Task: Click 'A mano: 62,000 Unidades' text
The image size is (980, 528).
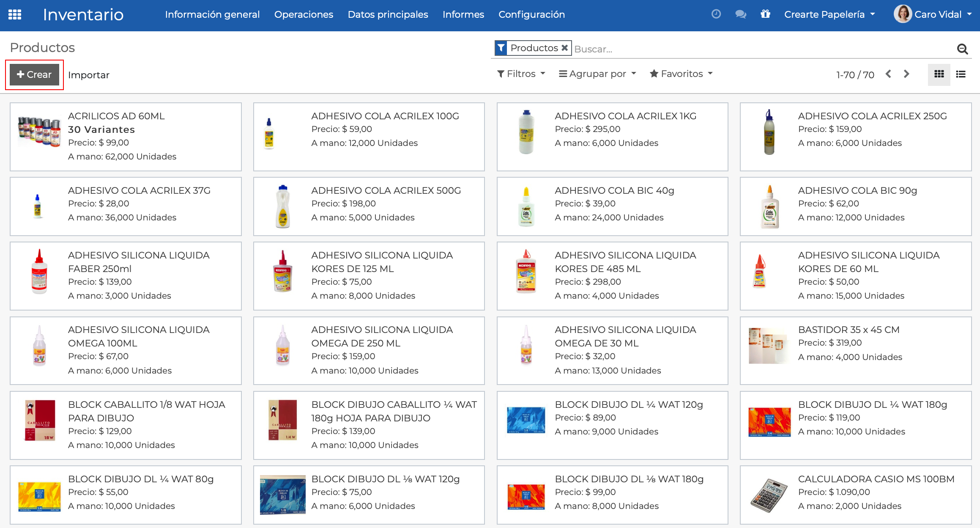Action: point(122,157)
